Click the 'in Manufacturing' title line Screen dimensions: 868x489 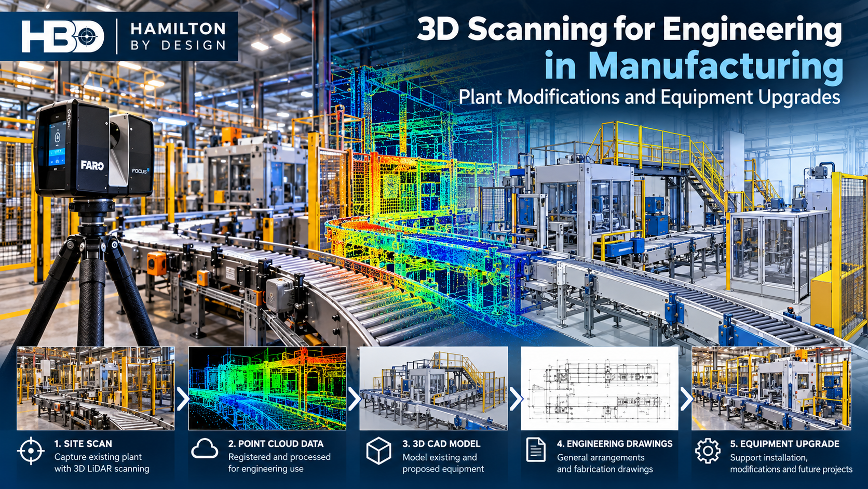[694, 66]
